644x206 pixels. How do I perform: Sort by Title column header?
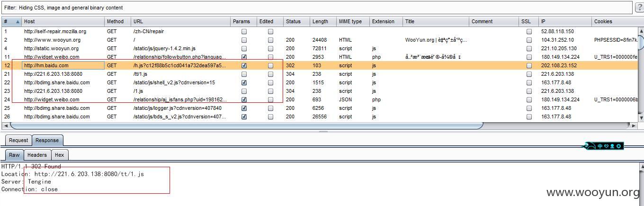coord(436,21)
